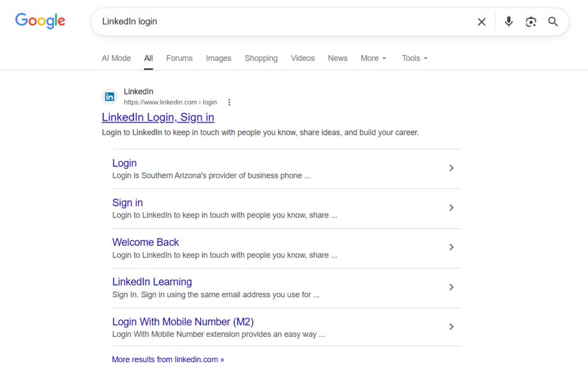Click the LinkedIn favicon in result

tap(110, 96)
